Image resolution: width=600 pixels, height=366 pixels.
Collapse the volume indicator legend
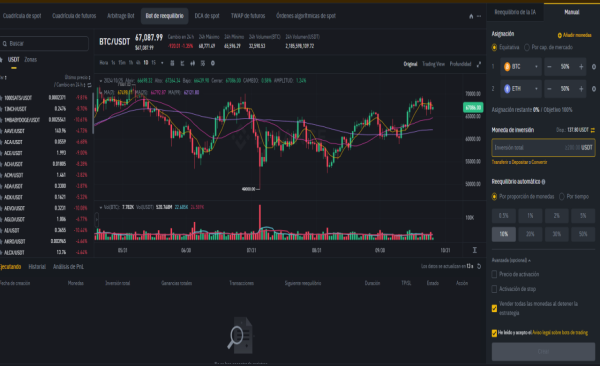101,207
